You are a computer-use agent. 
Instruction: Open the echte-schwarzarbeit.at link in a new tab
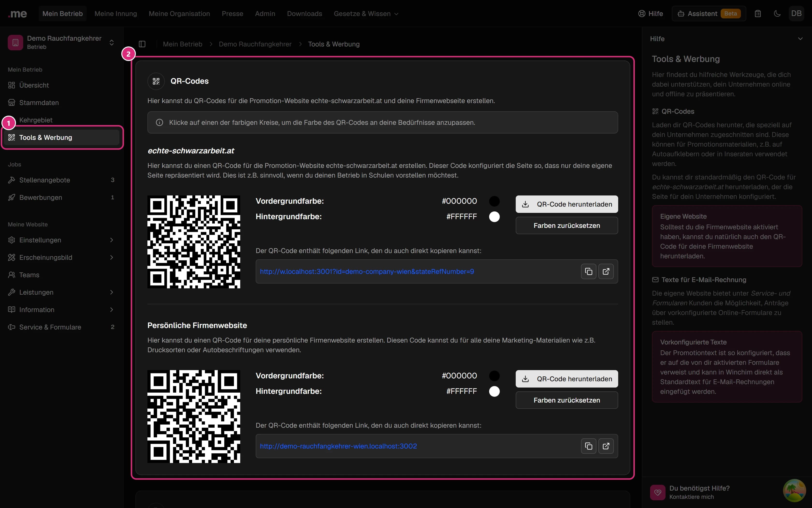(606, 271)
